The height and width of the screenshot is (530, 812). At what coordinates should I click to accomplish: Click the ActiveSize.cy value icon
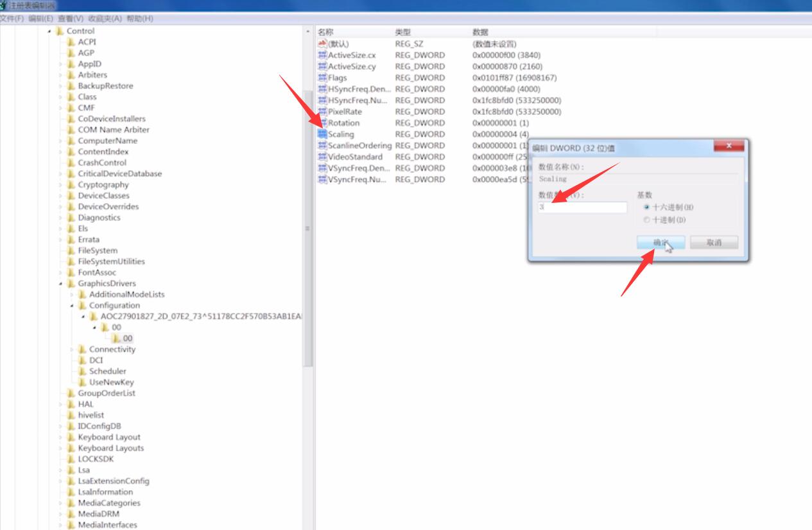click(x=322, y=66)
